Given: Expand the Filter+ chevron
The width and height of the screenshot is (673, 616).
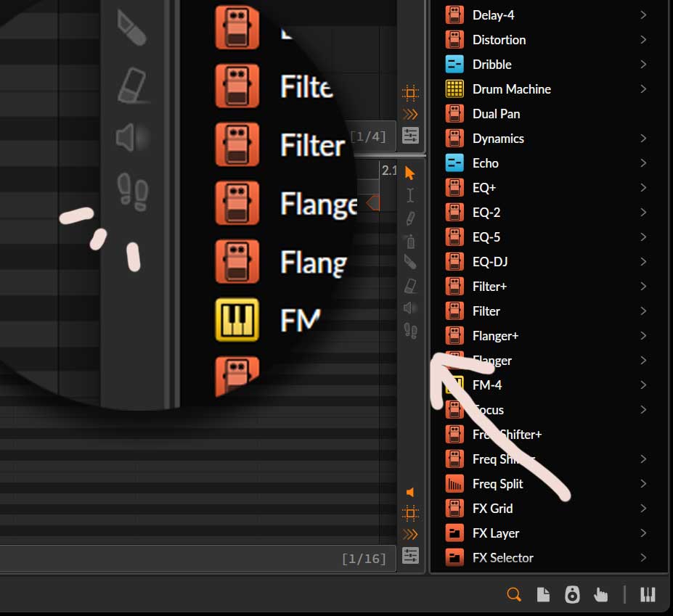Looking at the screenshot, I should [643, 287].
